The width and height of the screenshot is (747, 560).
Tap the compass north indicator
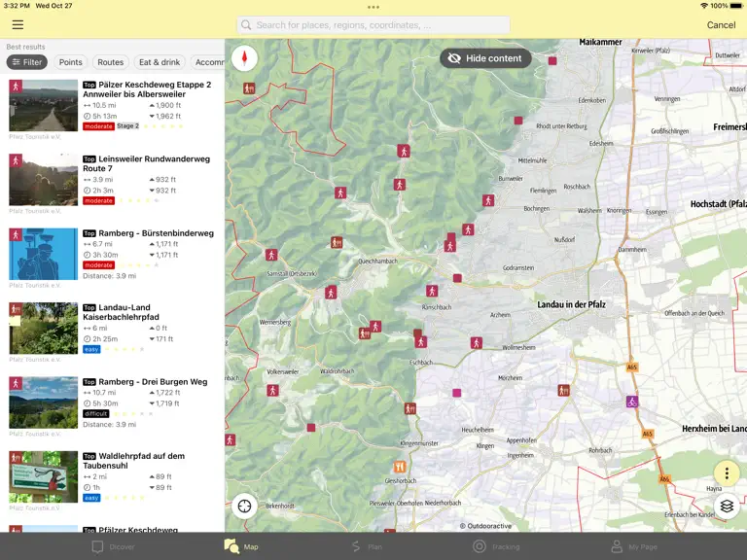click(244, 58)
